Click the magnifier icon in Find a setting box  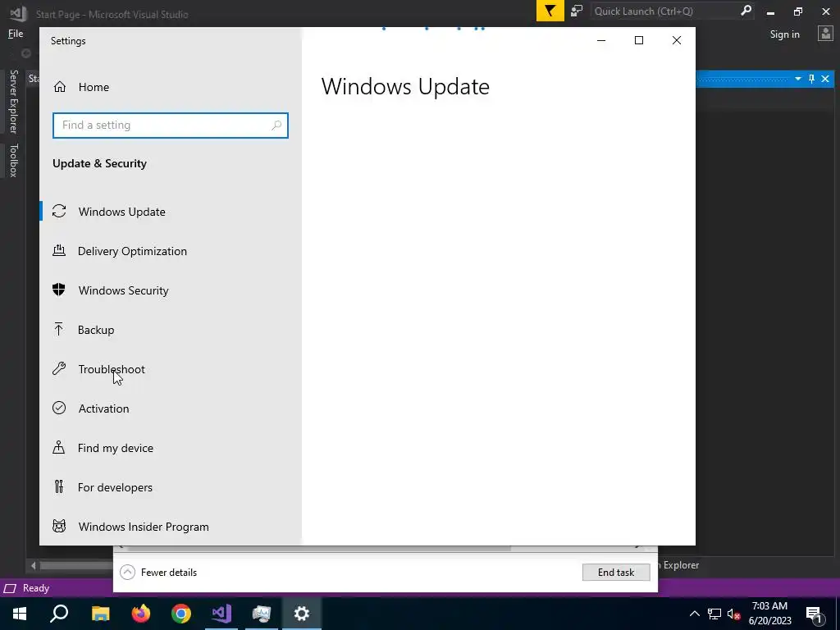point(276,126)
